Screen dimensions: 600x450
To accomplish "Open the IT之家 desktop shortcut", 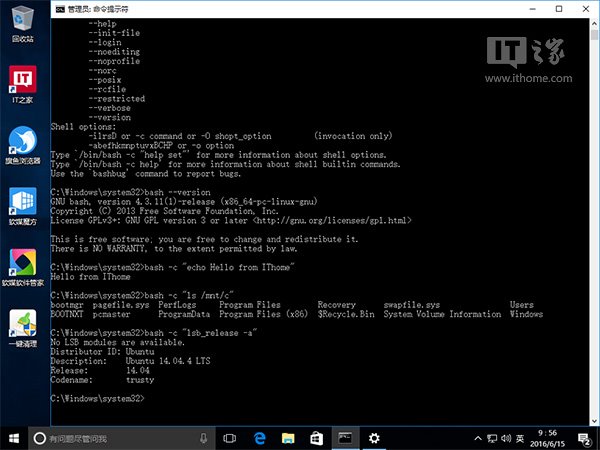I will click(x=23, y=84).
